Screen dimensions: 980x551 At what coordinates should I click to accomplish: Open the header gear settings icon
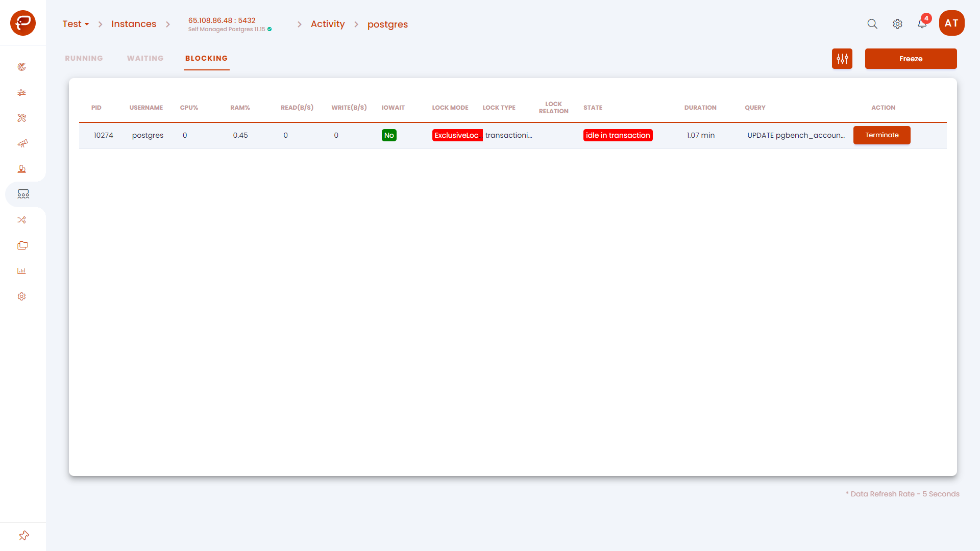[897, 24]
